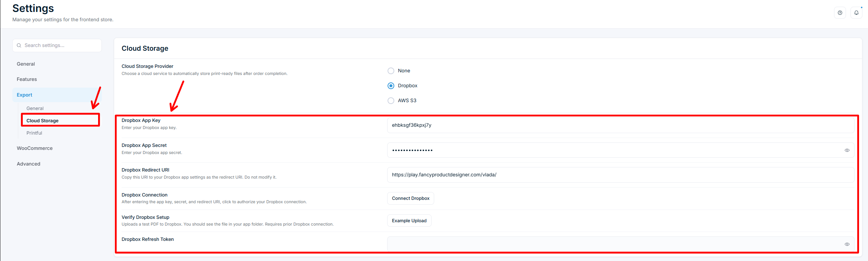
Task: Open Features settings section
Action: 27,79
